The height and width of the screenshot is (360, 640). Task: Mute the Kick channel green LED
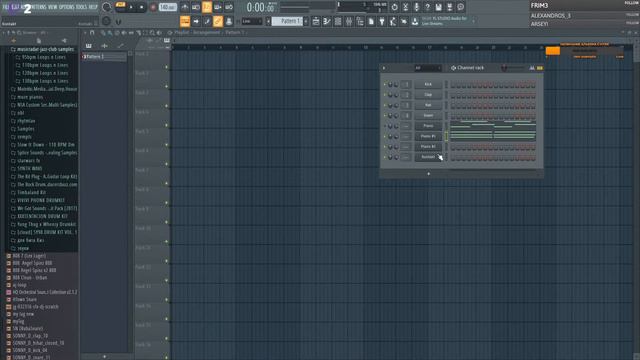point(384,84)
